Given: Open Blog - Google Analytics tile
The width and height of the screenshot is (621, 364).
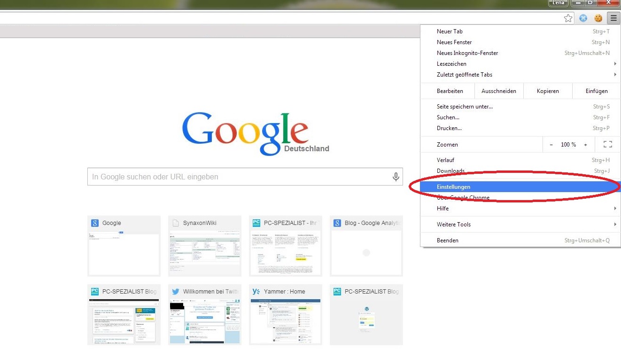Looking at the screenshot, I should (x=366, y=246).
